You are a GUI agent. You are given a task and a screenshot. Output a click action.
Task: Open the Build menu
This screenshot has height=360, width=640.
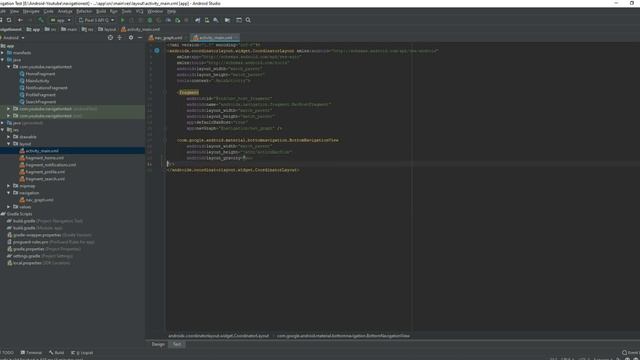click(x=101, y=11)
